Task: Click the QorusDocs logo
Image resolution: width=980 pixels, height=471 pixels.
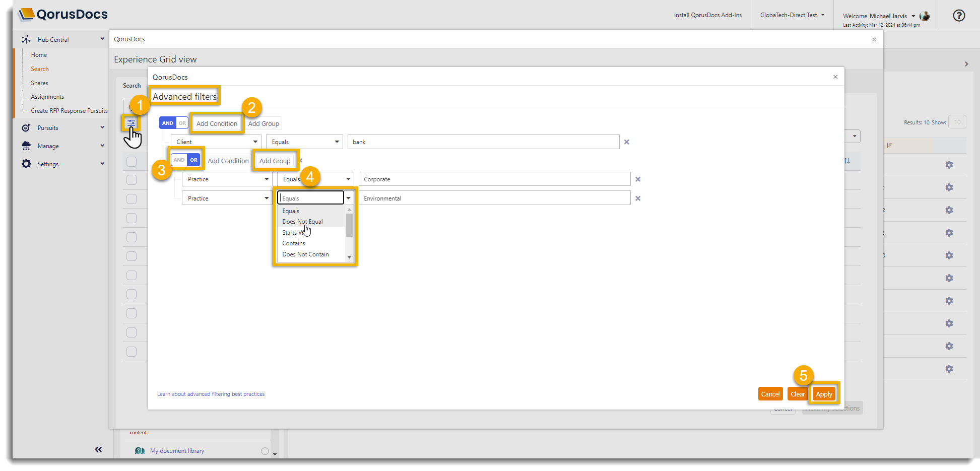Action: pyautogui.click(x=63, y=14)
